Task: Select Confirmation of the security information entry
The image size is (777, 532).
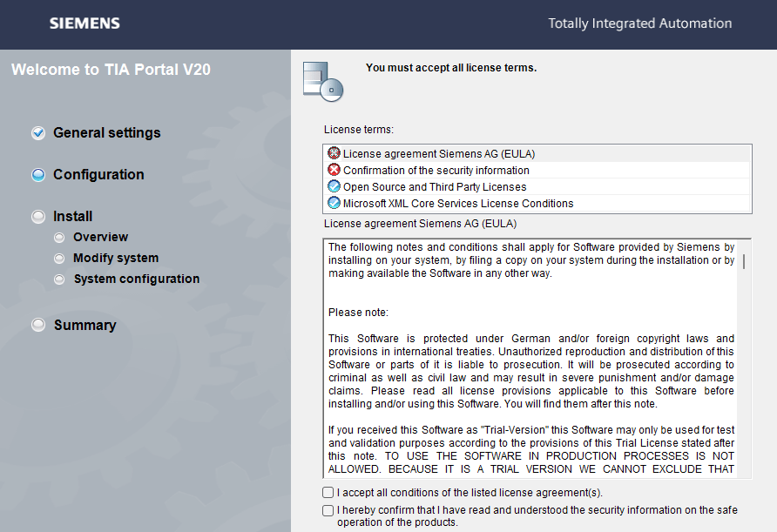Action: click(x=436, y=170)
